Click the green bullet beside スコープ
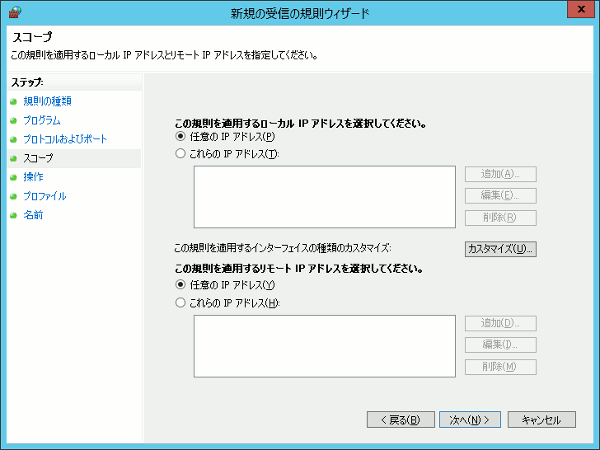 (14, 158)
